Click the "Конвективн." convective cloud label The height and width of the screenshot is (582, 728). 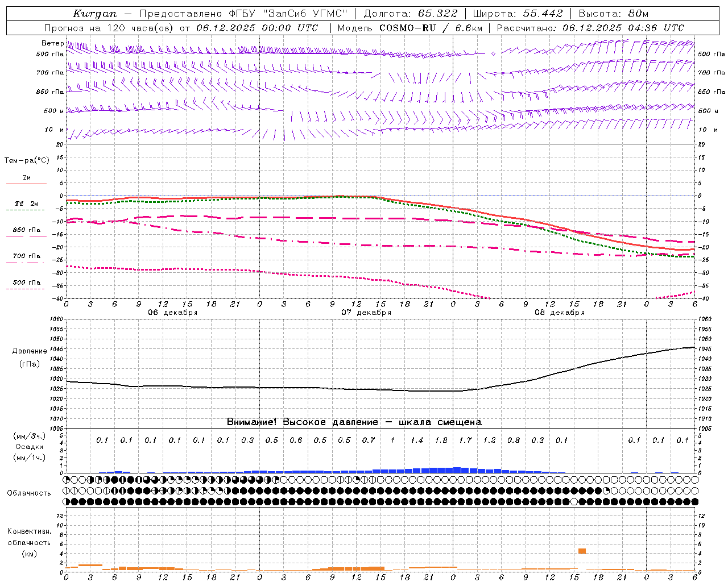tap(29, 531)
